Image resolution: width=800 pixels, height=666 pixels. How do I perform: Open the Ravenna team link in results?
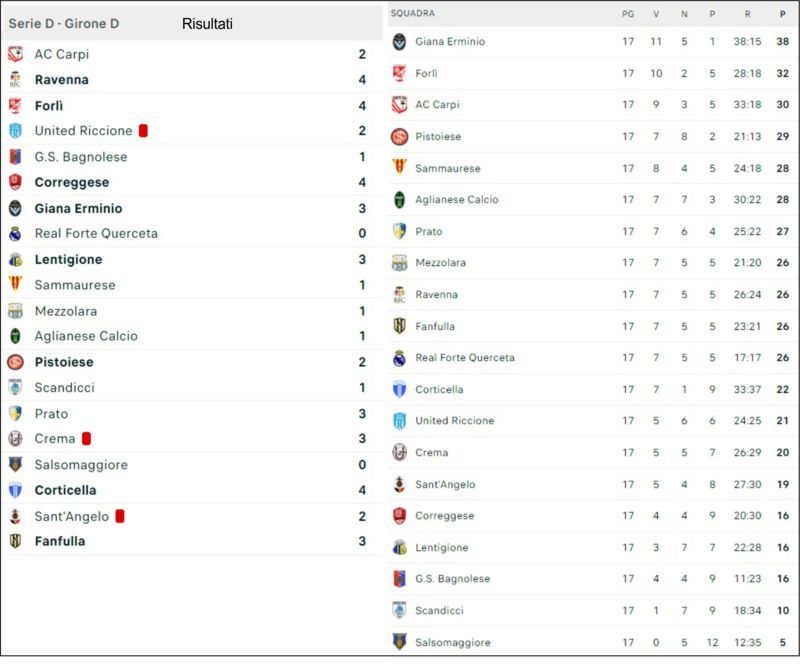click(62, 80)
